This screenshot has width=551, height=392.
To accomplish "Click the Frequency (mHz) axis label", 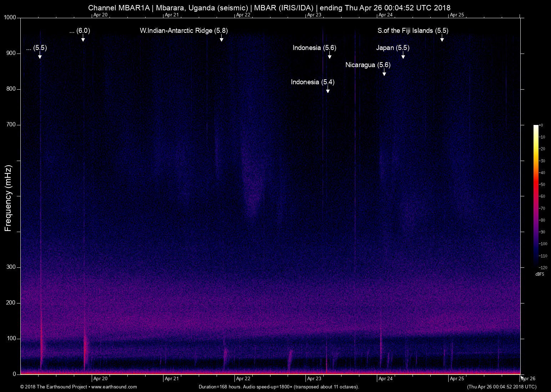I will click(8, 198).
